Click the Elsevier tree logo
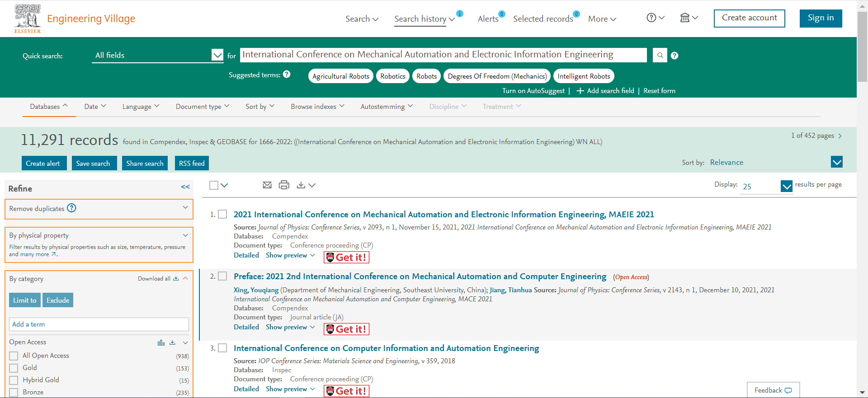The height and width of the screenshot is (398, 868). pyautogui.click(x=28, y=19)
